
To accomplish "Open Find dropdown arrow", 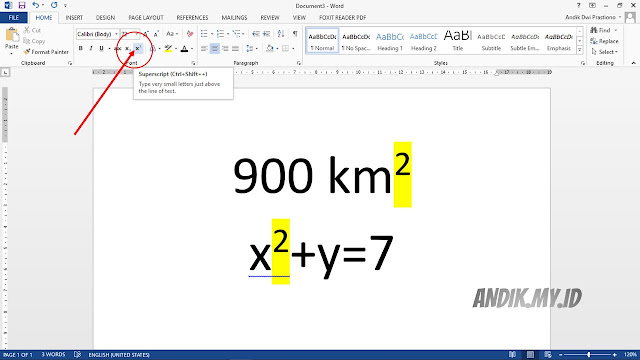I will pyautogui.click(x=616, y=30).
